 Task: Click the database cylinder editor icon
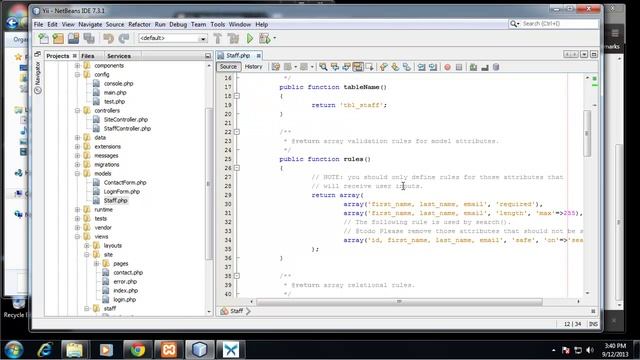point(496,67)
